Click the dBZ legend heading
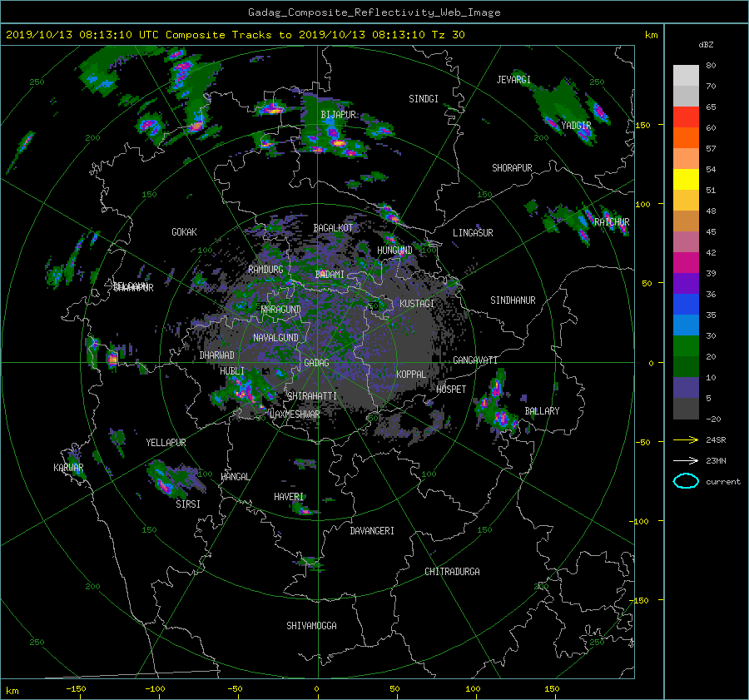The width and height of the screenshot is (749, 700). point(706,44)
